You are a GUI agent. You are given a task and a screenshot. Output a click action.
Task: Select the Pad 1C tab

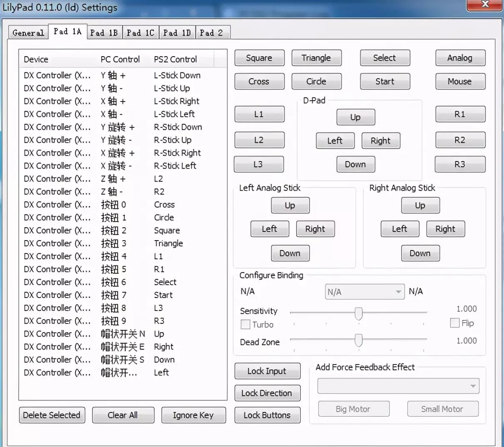[x=140, y=32]
